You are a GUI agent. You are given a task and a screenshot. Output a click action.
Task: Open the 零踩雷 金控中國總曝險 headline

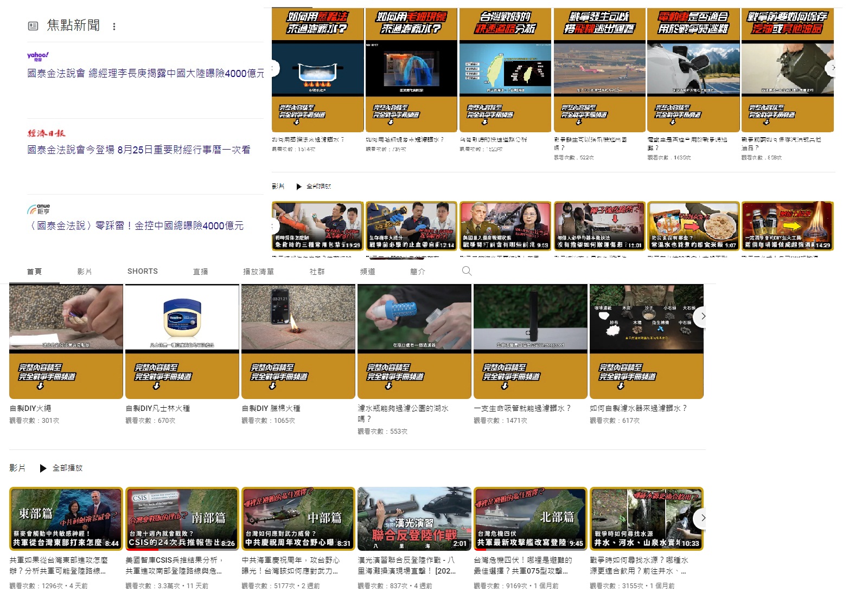click(136, 226)
